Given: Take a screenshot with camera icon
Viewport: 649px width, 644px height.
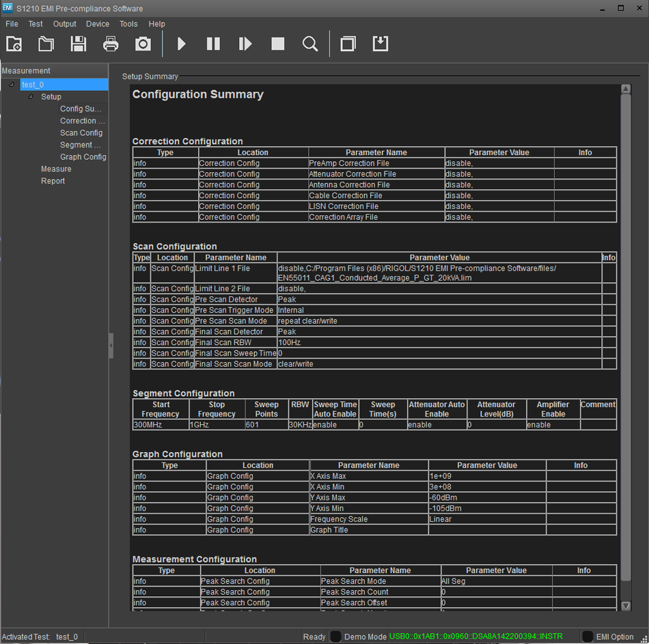Looking at the screenshot, I should pyautogui.click(x=143, y=44).
